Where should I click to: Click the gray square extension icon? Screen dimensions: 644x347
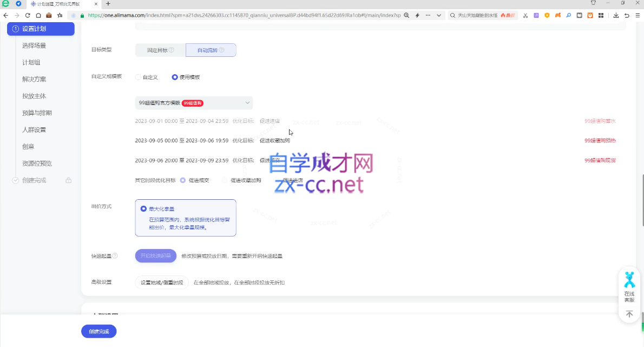(579, 15)
